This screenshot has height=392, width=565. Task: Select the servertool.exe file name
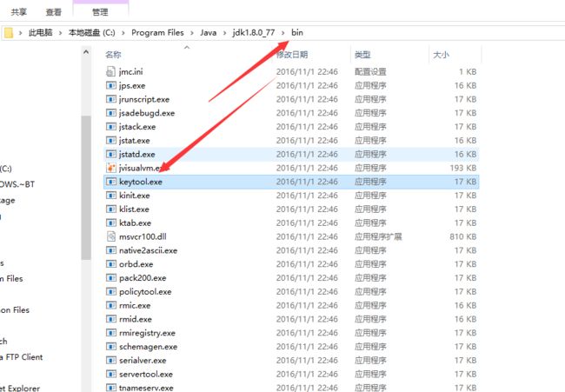coord(146,374)
